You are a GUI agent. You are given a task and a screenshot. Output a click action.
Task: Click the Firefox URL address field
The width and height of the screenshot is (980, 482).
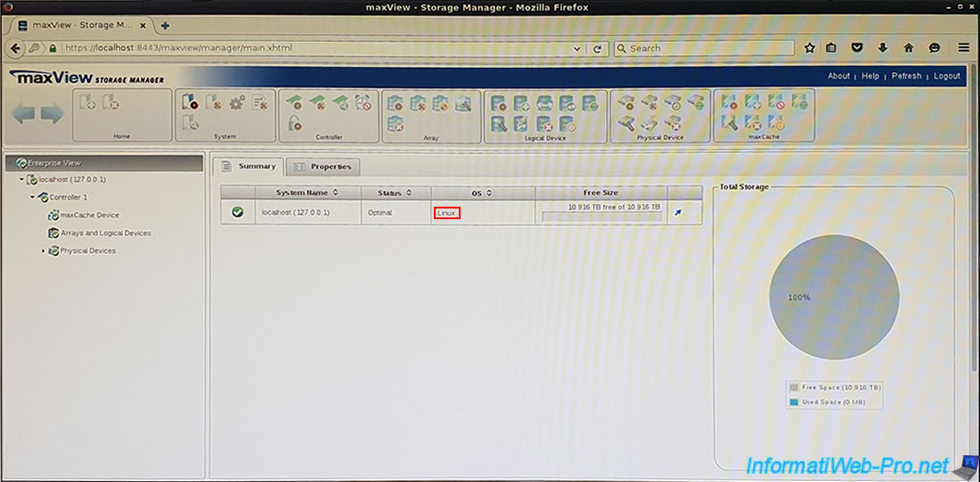pyautogui.click(x=317, y=48)
